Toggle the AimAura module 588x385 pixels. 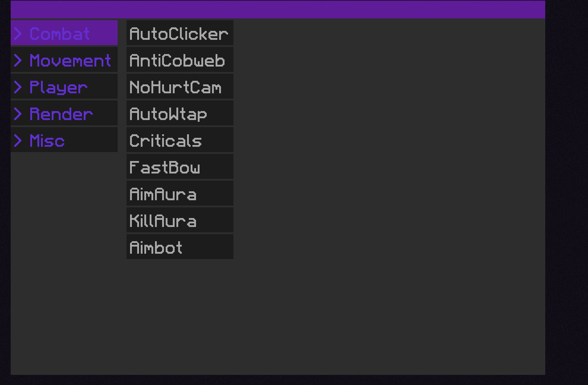coord(180,193)
